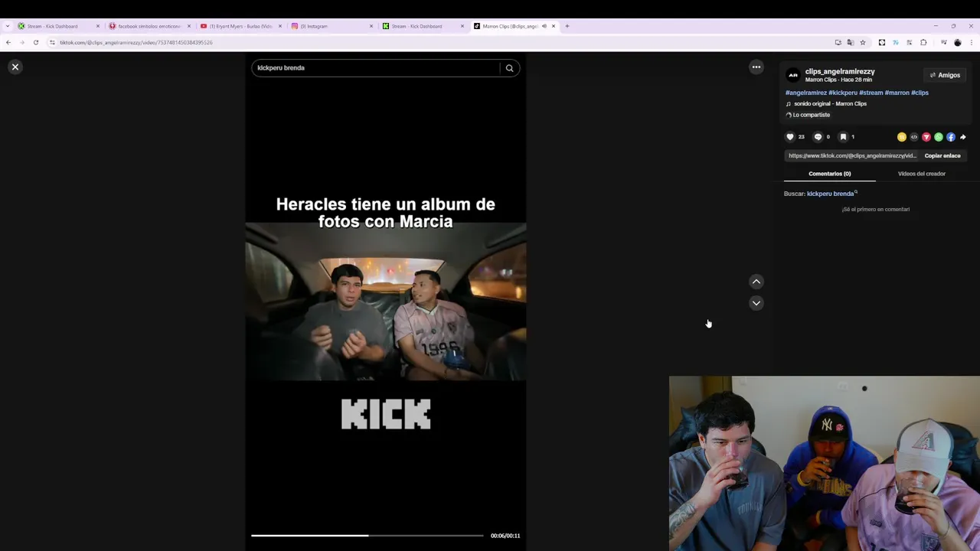980x551 pixels.
Task: Click the red send-to-friends icon
Action: click(x=926, y=137)
